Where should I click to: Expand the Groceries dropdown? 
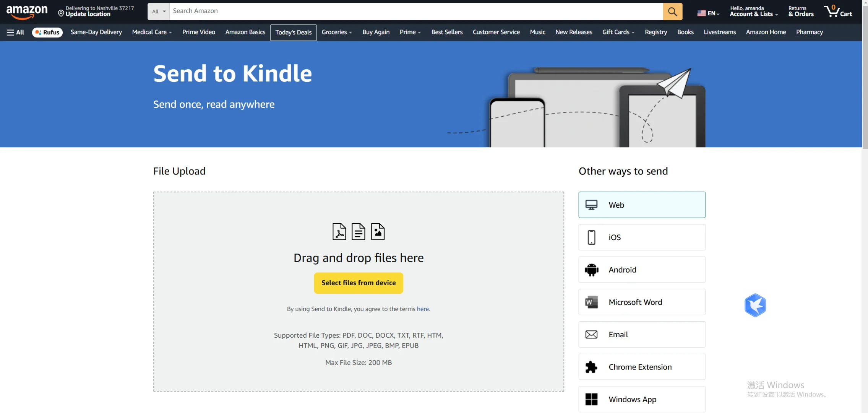(x=336, y=32)
